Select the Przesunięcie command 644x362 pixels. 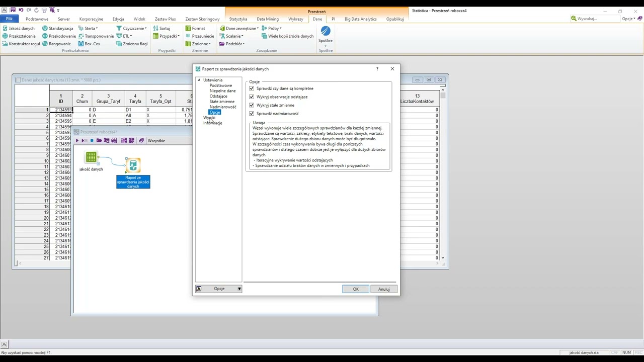pyautogui.click(x=200, y=36)
